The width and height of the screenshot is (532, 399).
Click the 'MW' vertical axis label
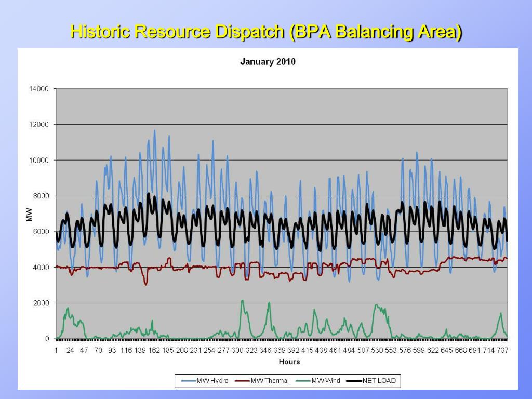coord(29,215)
